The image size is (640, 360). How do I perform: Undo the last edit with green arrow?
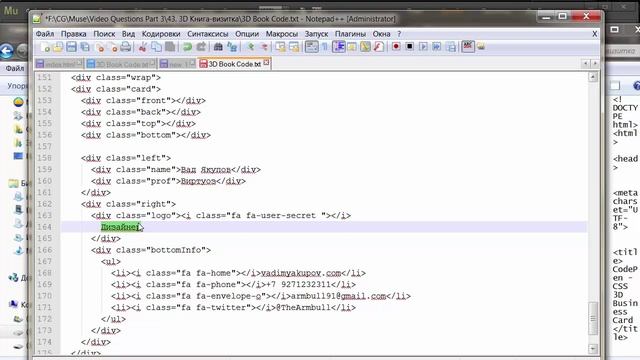pos(187,47)
